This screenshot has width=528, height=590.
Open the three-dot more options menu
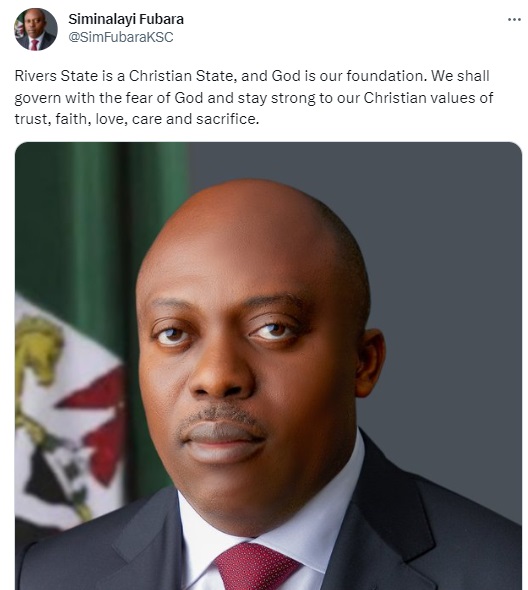point(514,20)
